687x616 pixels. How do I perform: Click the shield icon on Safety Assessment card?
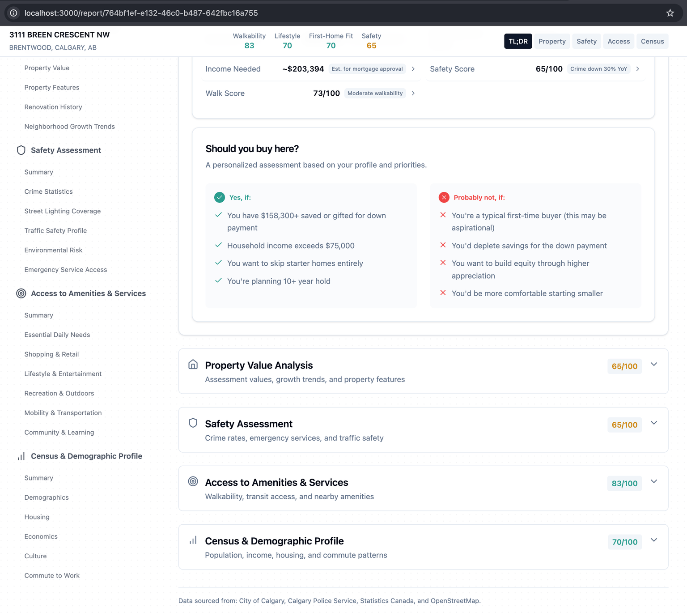click(193, 423)
